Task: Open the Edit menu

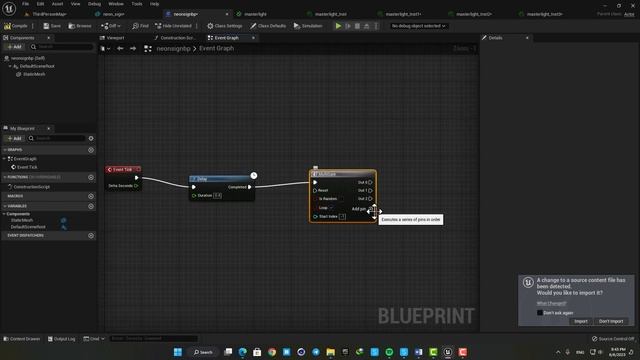Action: click(40, 4)
